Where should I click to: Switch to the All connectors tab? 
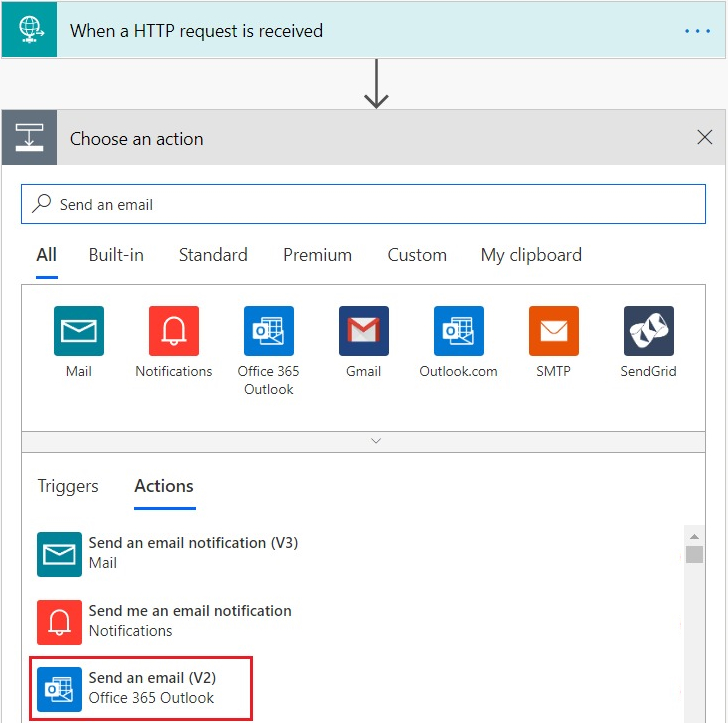click(46, 255)
